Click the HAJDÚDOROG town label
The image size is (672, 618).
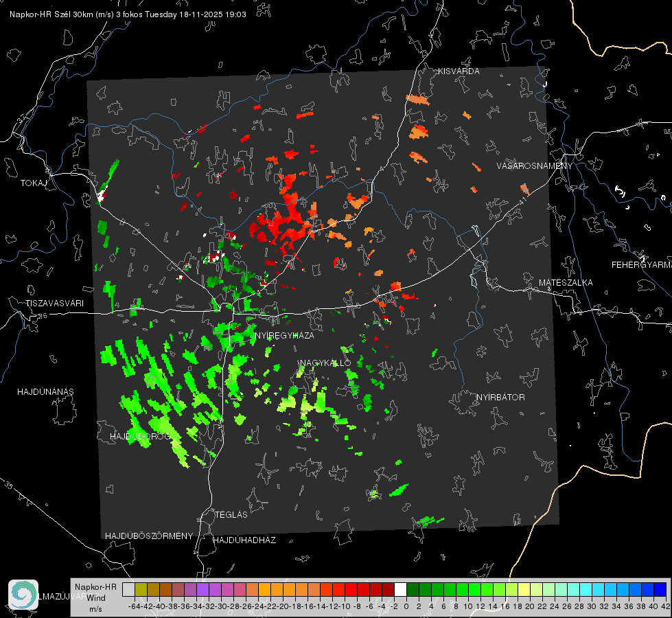point(140,437)
